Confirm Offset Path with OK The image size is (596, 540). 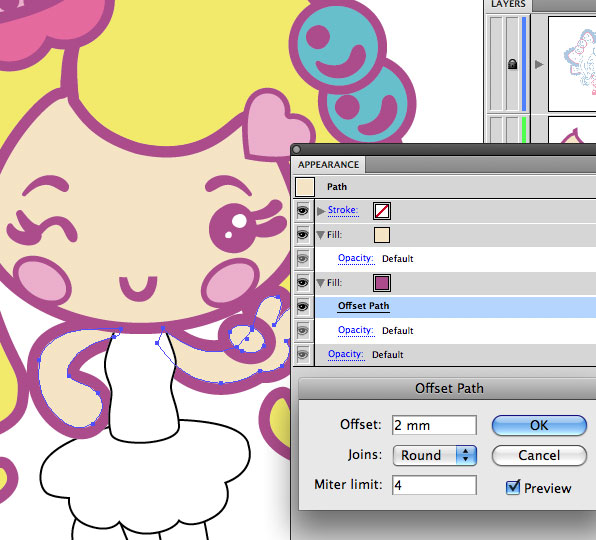coord(539,425)
